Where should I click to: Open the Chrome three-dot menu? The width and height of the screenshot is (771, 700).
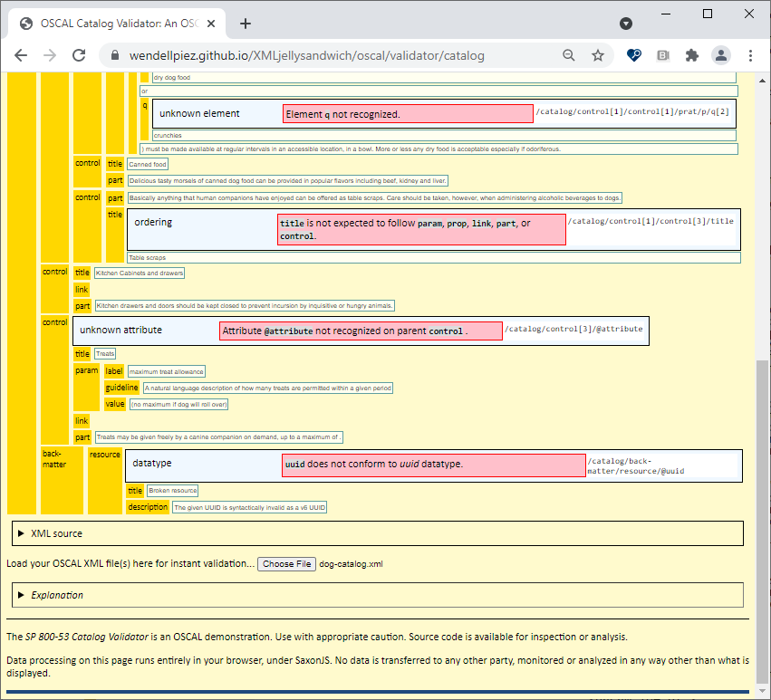[x=750, y=55]
